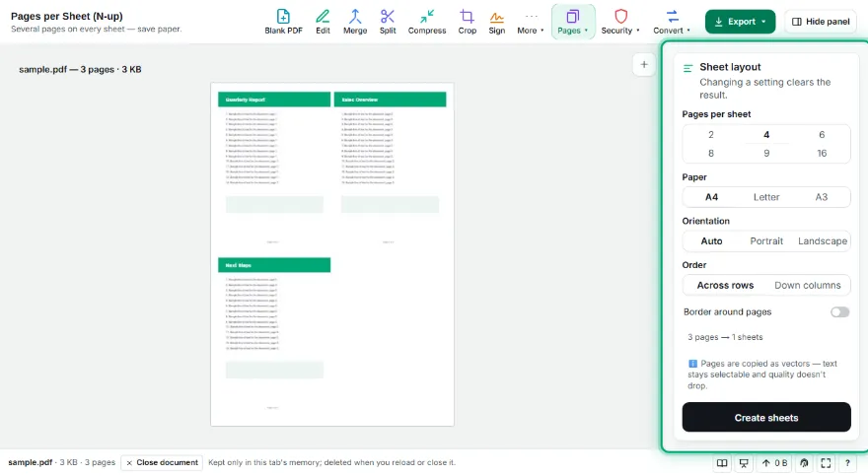Click sample.pdf in the status bar
The image size is (868, 476).
pos(31,463)
